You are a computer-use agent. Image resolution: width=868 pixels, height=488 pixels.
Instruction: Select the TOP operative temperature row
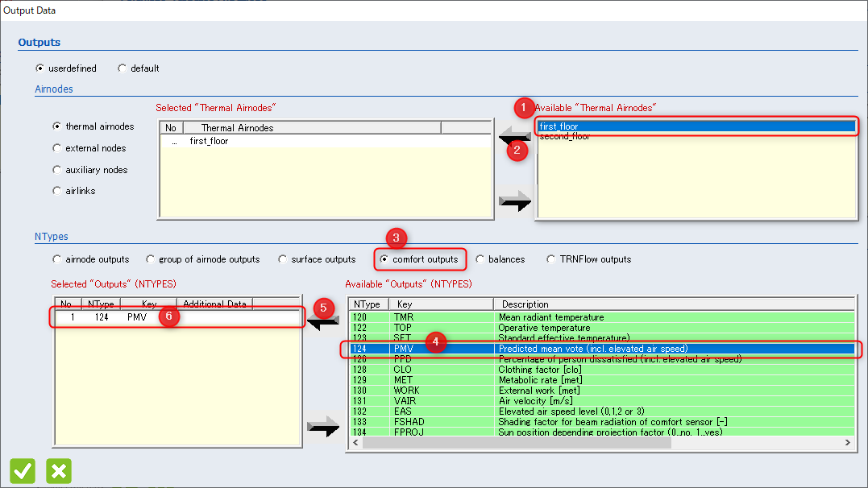pyautogui.click(x=602, y=328)
